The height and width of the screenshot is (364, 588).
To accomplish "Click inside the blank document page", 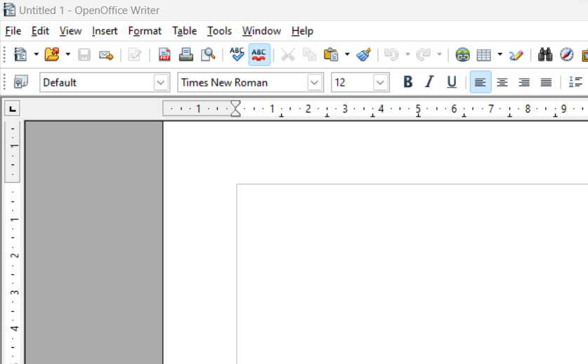I will [x=375, y=244].
